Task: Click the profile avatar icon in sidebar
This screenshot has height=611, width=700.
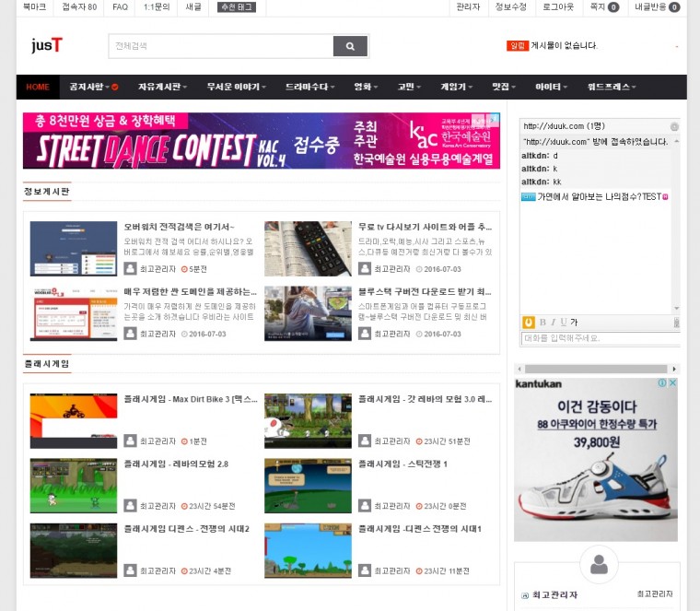Action: pos(599,564)
